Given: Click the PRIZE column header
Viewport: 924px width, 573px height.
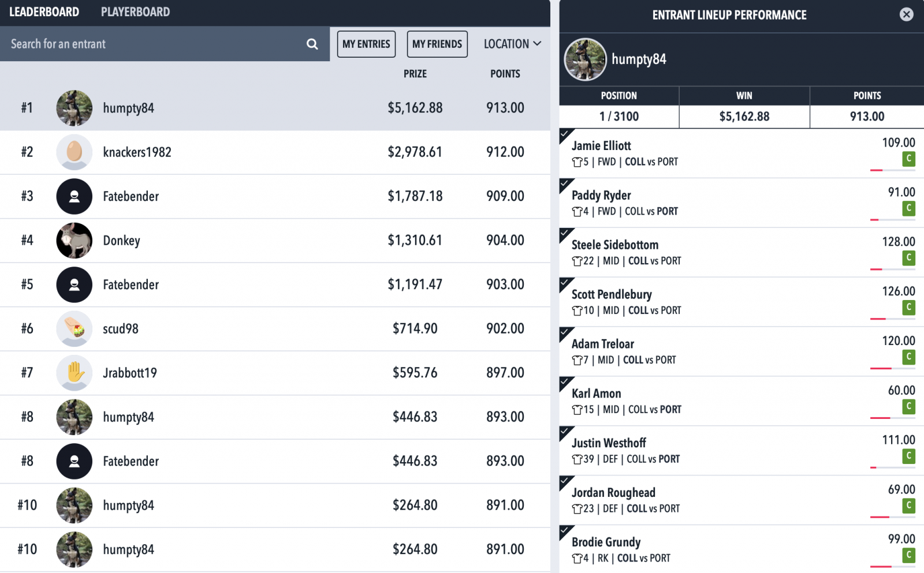Looking at the screenshot, I should click(x=415, y=74).
